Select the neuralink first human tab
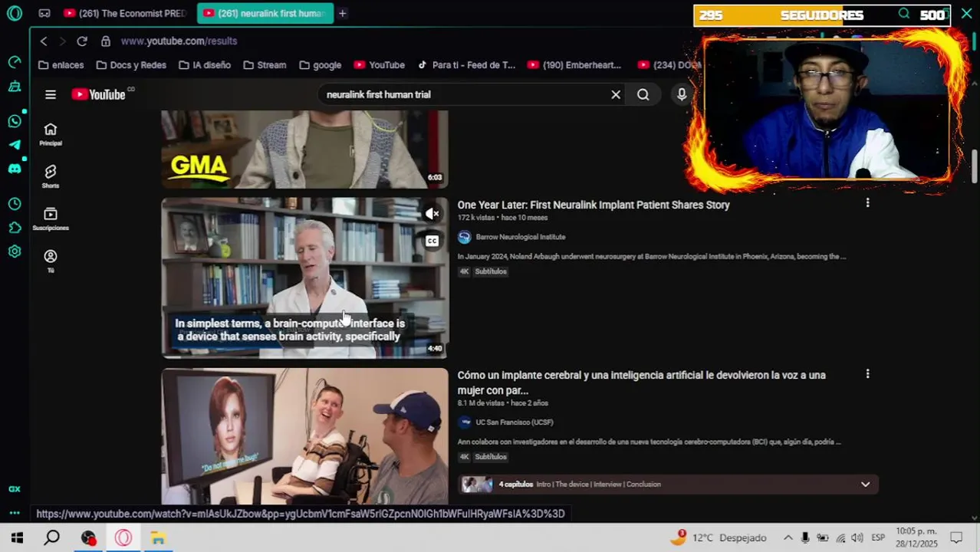The height and width of the screenshot is (552, 980). [x=265, y=13]
